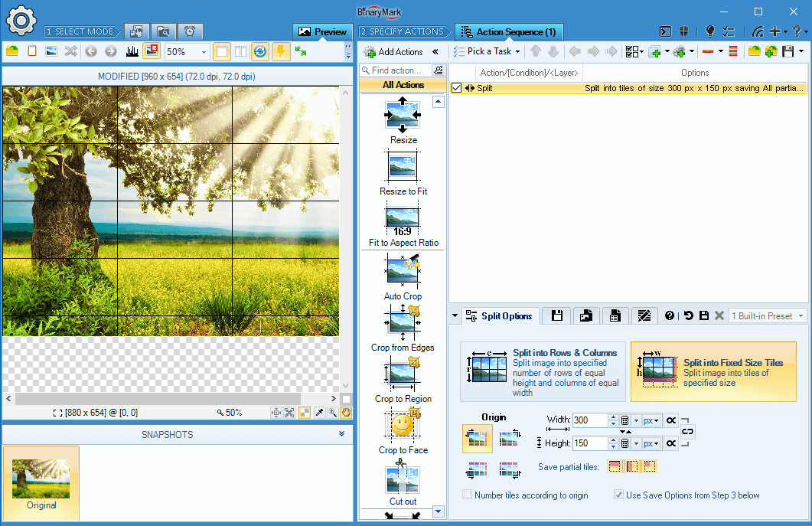
Task: Choose Split into Rows & Columns mode
Action: tap(542, 371)
